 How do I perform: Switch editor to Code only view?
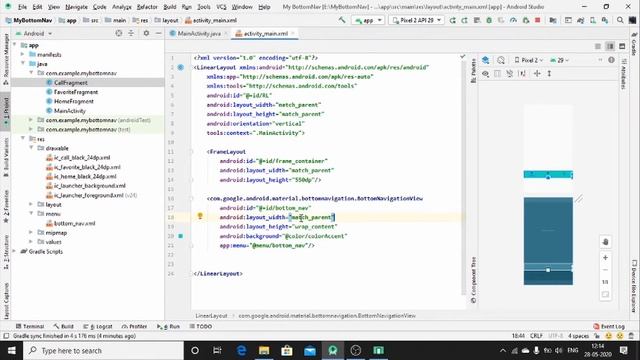coord(598,46)
